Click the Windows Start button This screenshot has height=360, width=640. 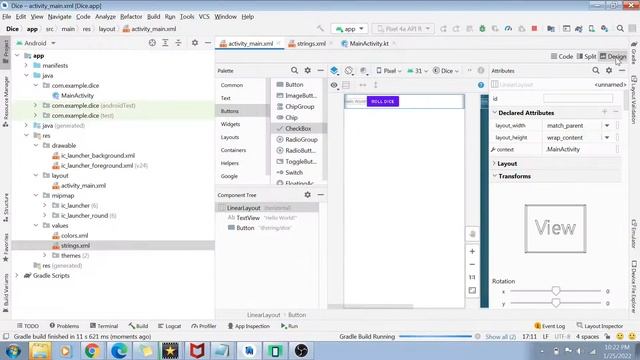[13, 351]
